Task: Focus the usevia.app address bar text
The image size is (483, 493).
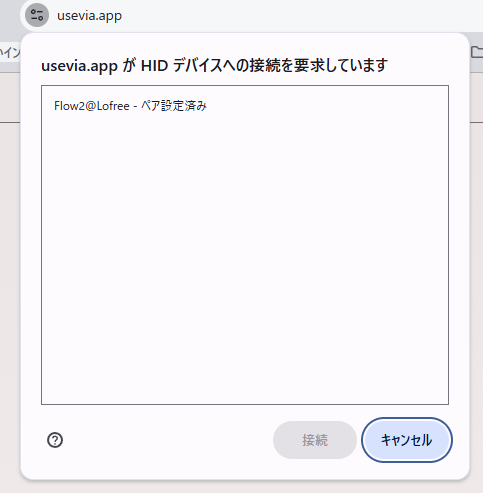Action: [89, 16]
